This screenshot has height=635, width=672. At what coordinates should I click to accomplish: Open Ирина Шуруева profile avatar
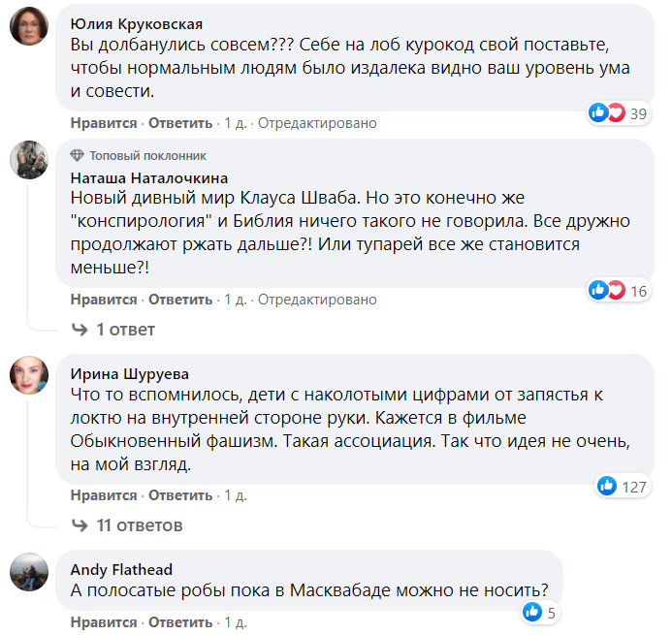click(30, 374)
